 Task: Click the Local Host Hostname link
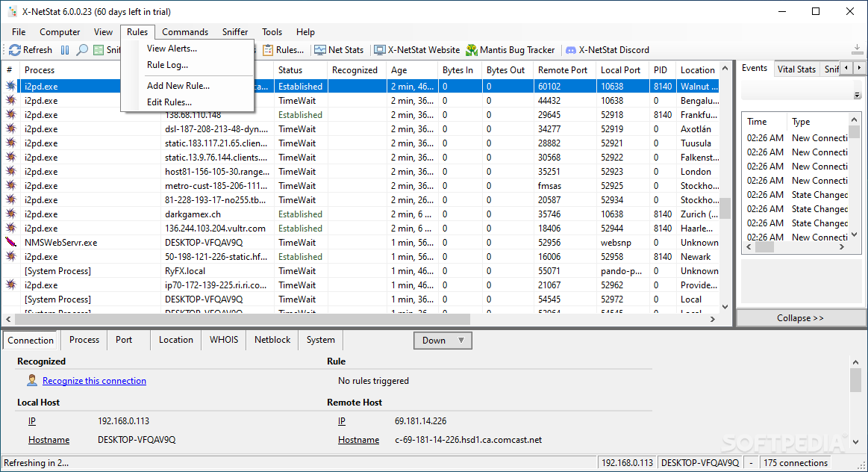pyautogui.click(x=49, y=440)
